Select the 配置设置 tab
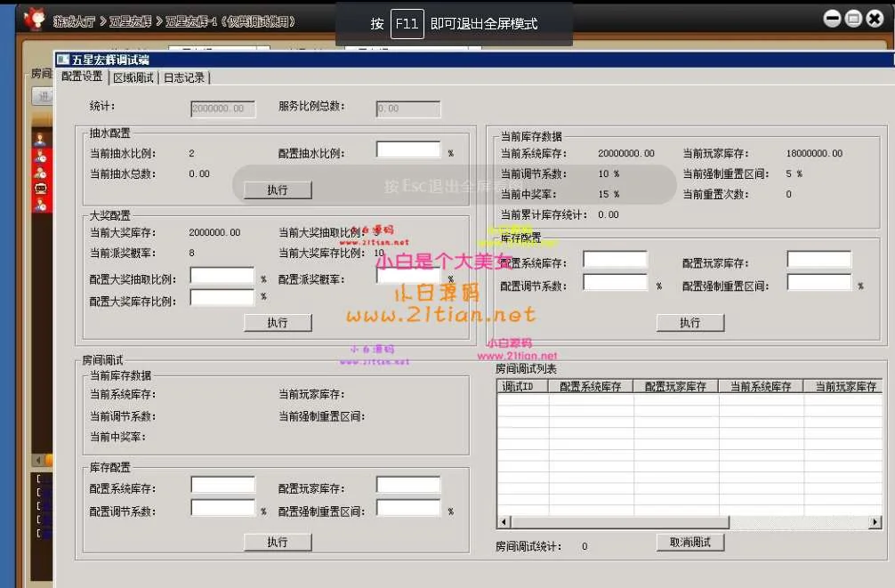The image size is (895, 588). pos(82,77)
